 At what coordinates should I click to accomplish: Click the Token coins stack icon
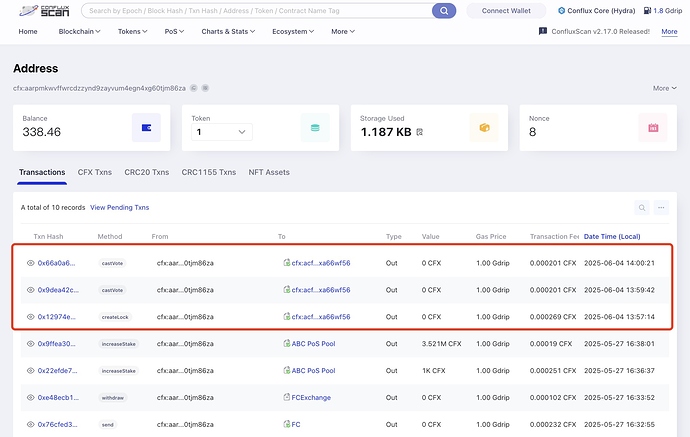click(x=315, y=128)
